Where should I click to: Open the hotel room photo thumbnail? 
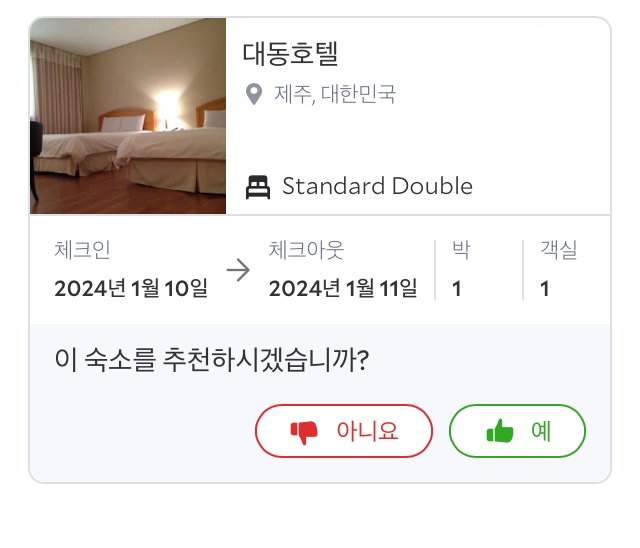[128, 116]
